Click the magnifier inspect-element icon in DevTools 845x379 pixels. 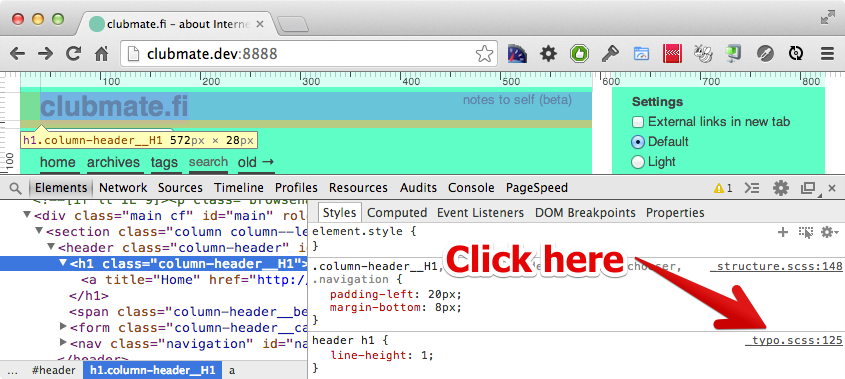16,188
